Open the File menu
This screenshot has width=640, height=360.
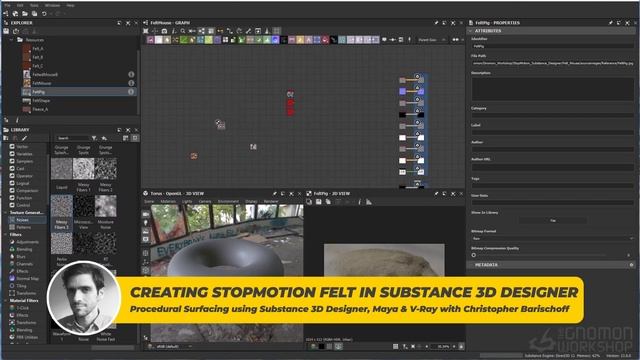[7, 5]
